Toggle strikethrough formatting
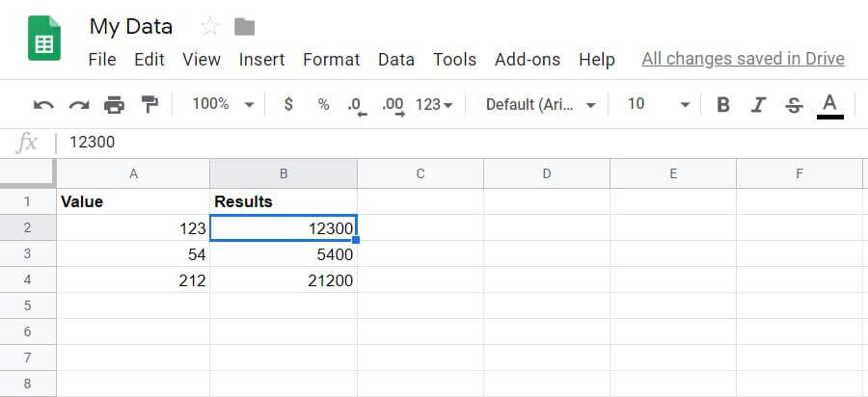 794,104
